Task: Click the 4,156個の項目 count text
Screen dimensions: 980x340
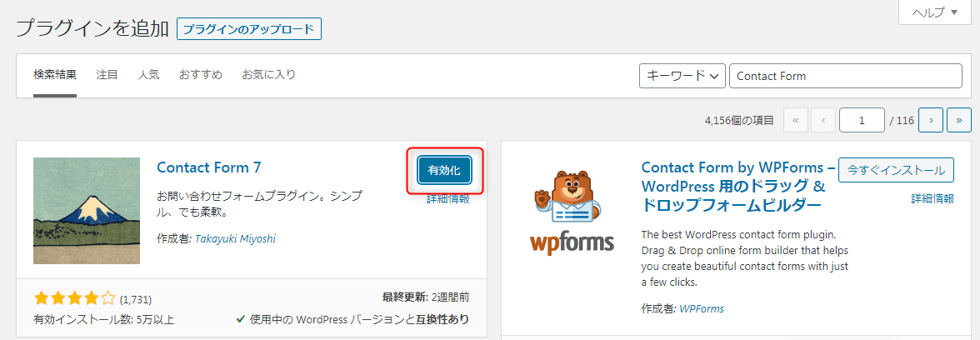Action: [x=738, y=120]
